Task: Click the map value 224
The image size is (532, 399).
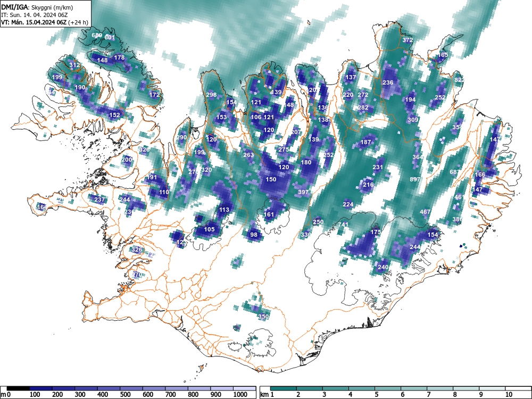Action: pos(348,204)
